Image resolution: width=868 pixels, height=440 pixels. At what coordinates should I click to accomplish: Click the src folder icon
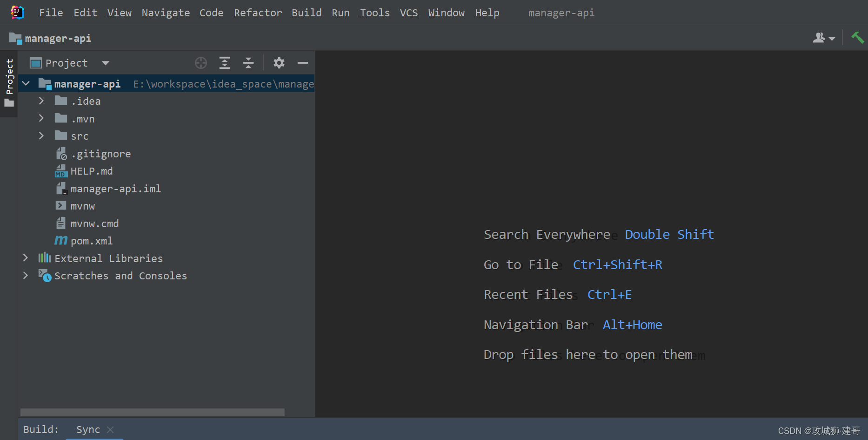click(x=61, y=135)
